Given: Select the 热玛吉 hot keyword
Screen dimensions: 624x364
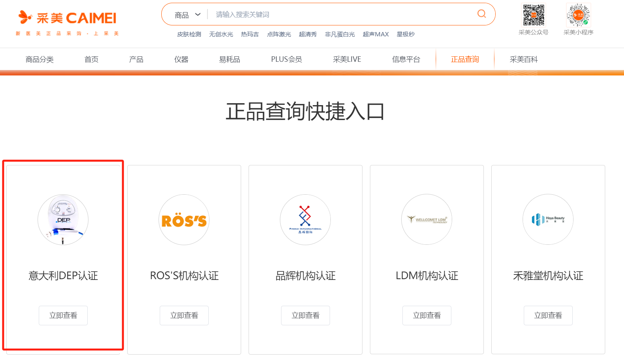Looking at the screenshot, I should [250, 34].
